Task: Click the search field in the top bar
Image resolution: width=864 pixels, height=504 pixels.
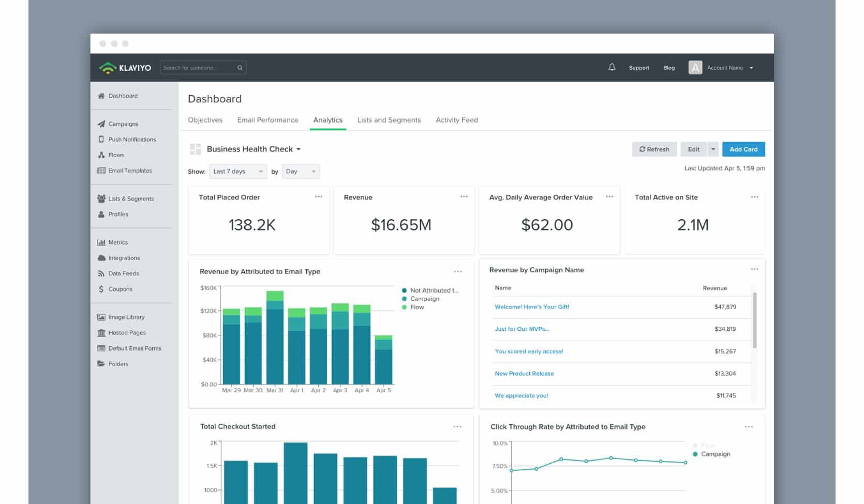Action: click(x=202, y=67)
